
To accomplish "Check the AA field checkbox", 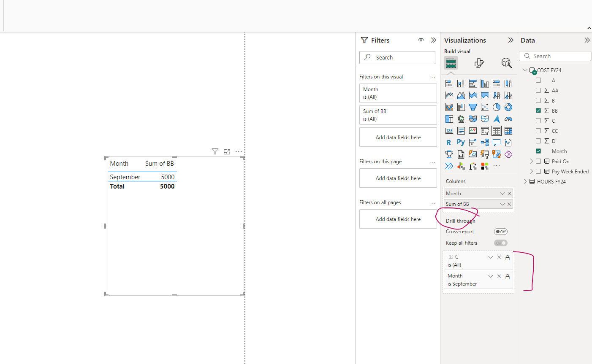I will tap(538, 90).
